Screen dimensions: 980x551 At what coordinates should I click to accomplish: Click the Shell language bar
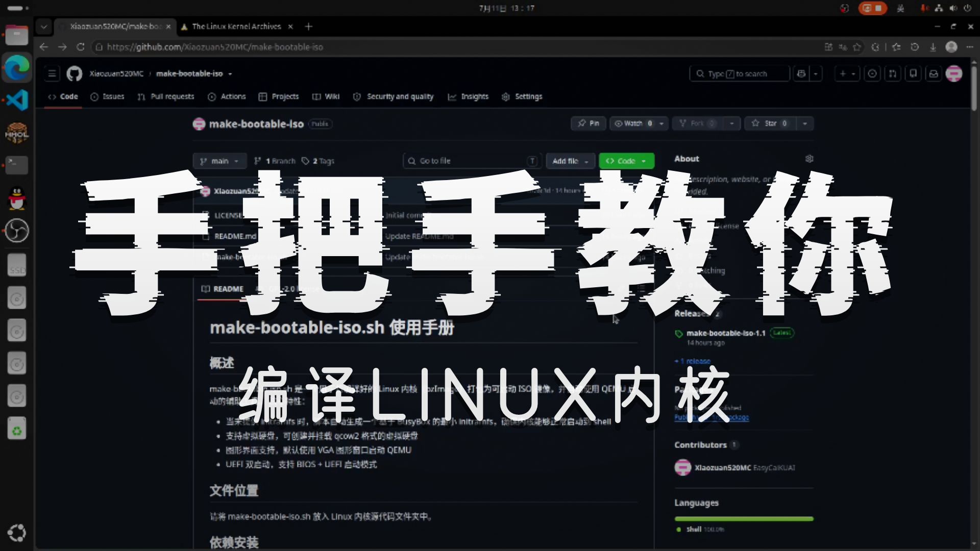pyautogui.click(x=744, y=519)
